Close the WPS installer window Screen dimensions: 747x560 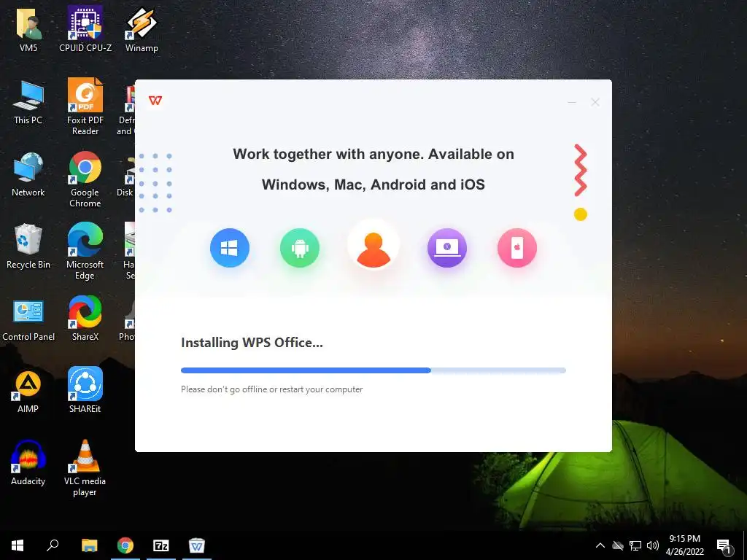[x=595, y=102]
